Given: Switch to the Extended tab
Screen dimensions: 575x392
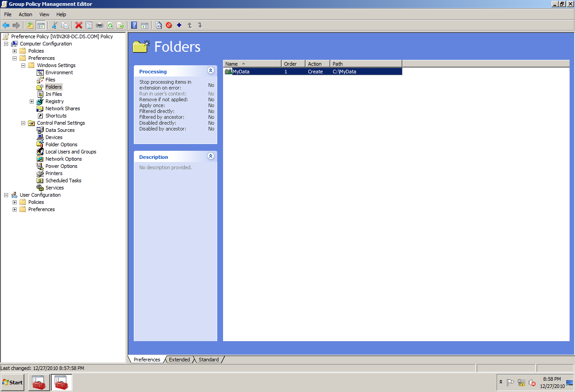Looking at the screenshot, I should (179, 359).
